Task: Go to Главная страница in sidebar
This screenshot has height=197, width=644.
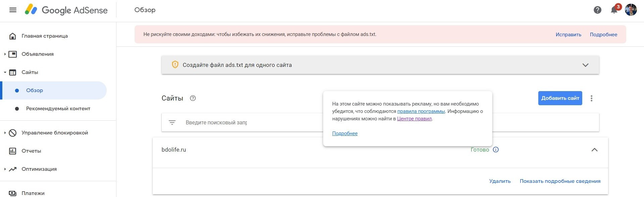Action: (x=45, y=36)
